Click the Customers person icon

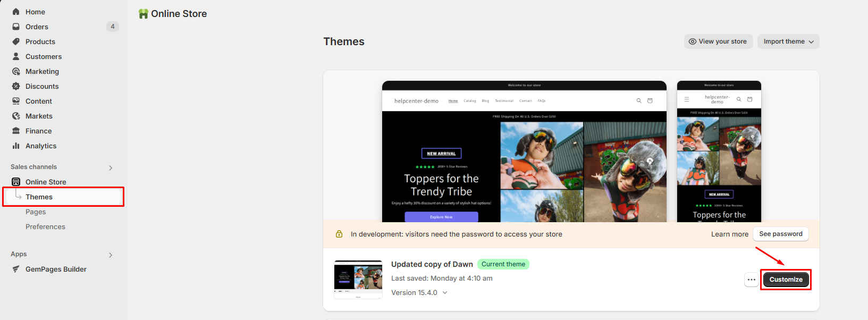click(x=16, y=56)
